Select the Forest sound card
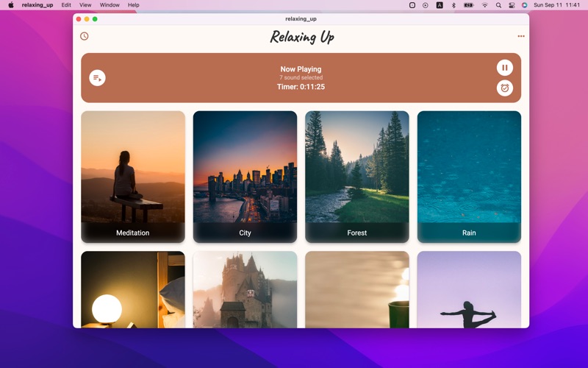The image size is (588, 368). coord(357,177)
